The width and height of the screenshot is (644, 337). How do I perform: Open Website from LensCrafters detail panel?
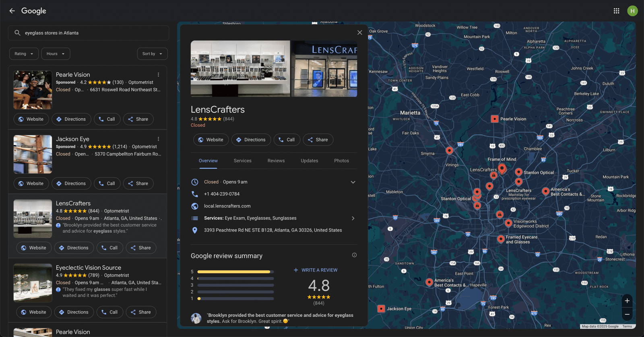coord(211,140)
